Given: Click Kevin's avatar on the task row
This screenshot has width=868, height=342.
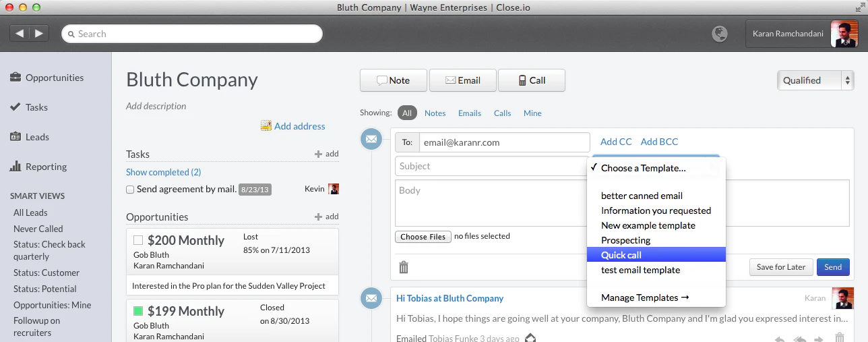Looking at the screenshot, I should point(334,189).
